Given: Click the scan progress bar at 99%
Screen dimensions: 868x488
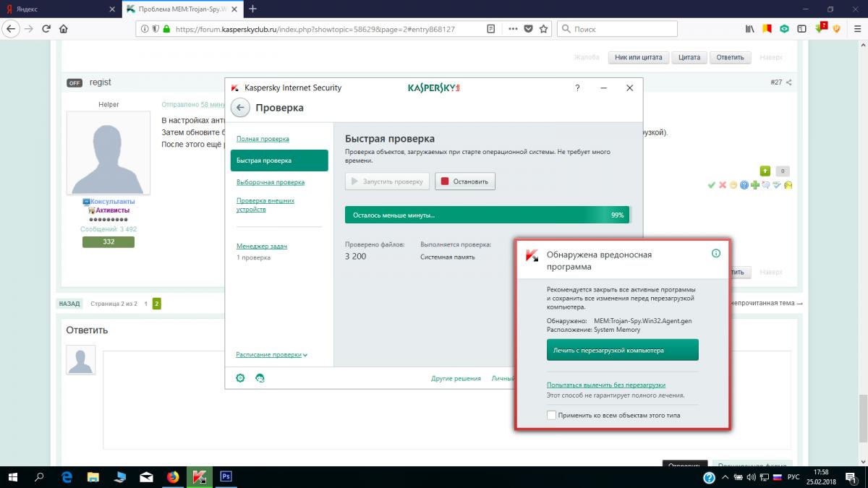Looking at the screenshot, I should tap(488, 215).
